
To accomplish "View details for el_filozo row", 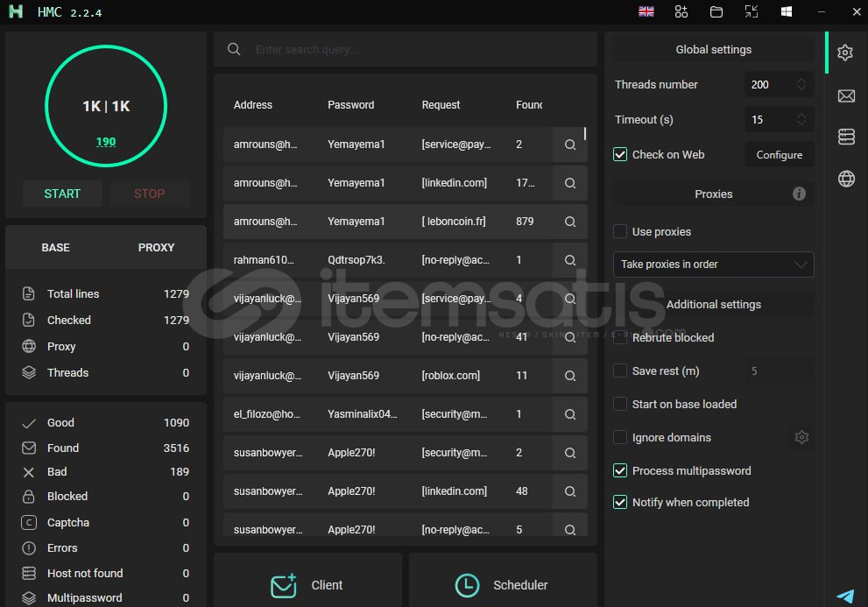I will tap(570, 414).
